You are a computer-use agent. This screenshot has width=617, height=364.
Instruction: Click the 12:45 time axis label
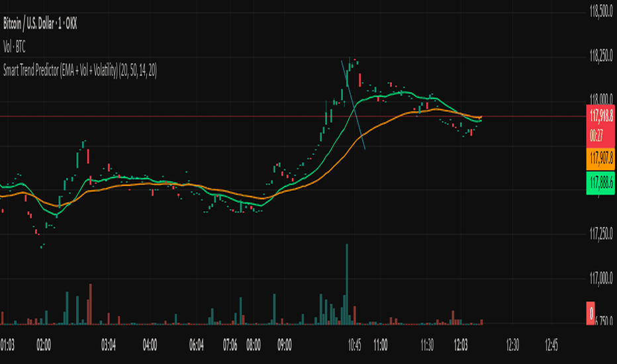[x=551, y=345]
